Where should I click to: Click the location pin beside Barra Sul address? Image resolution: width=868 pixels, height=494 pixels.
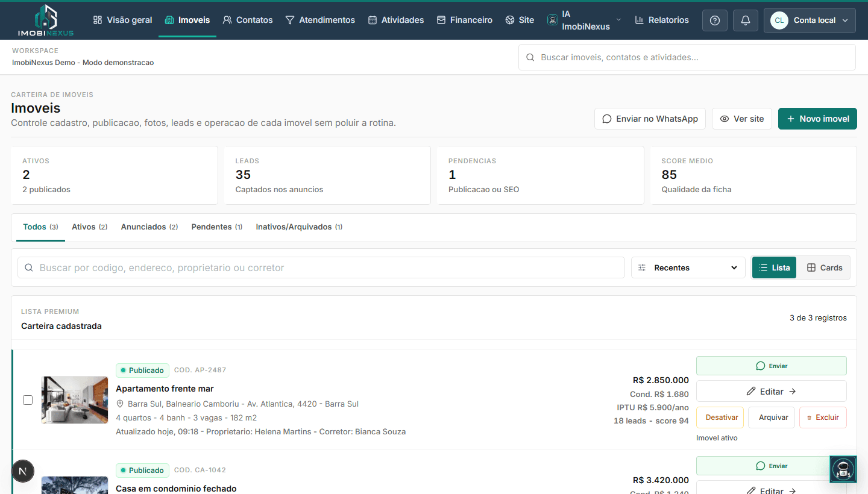pos(121,404)
